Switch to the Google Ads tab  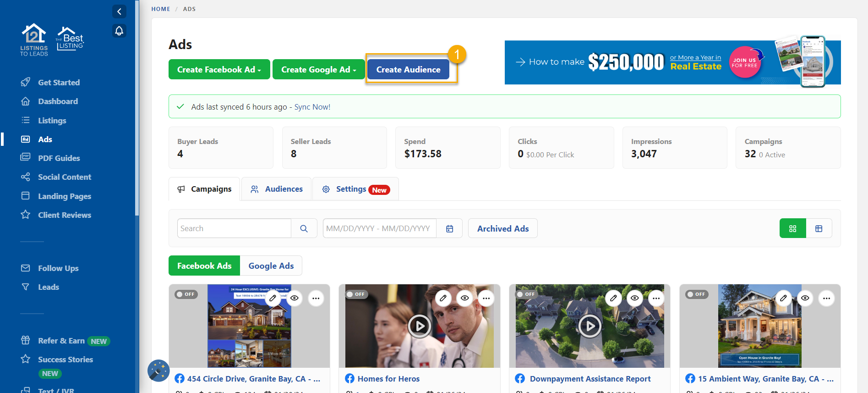[x=271, y=266]
